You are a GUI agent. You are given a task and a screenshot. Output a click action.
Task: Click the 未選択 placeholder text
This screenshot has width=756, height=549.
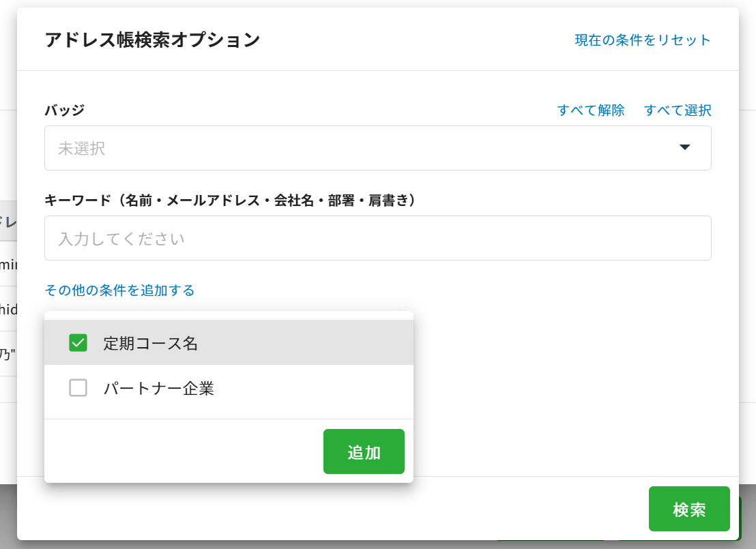(82, 149)
